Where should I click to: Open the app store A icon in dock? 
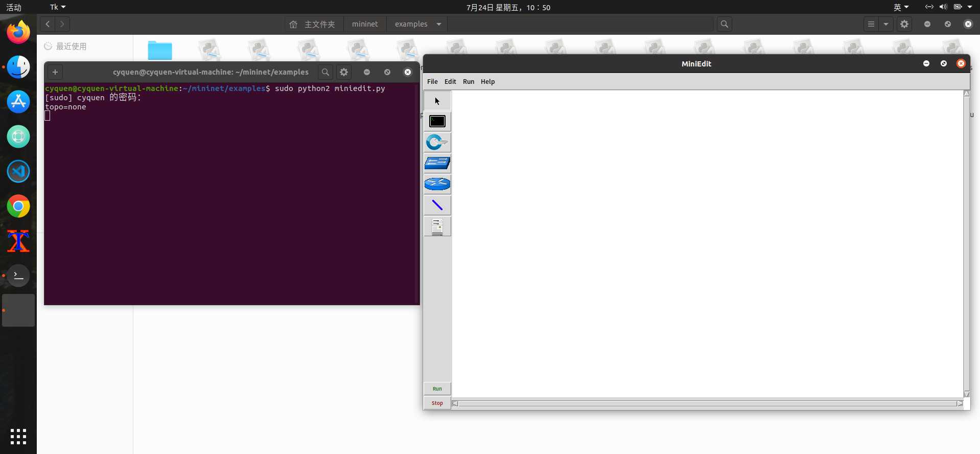click(x=18, y=102)
